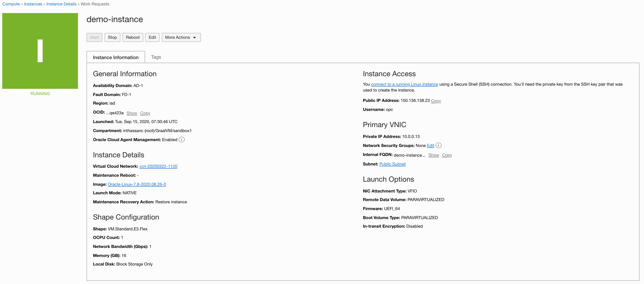Image resolution: width=644 pixels, height=284 pixels.
Task: Click the Edit instance button
Action: [152, 37]
